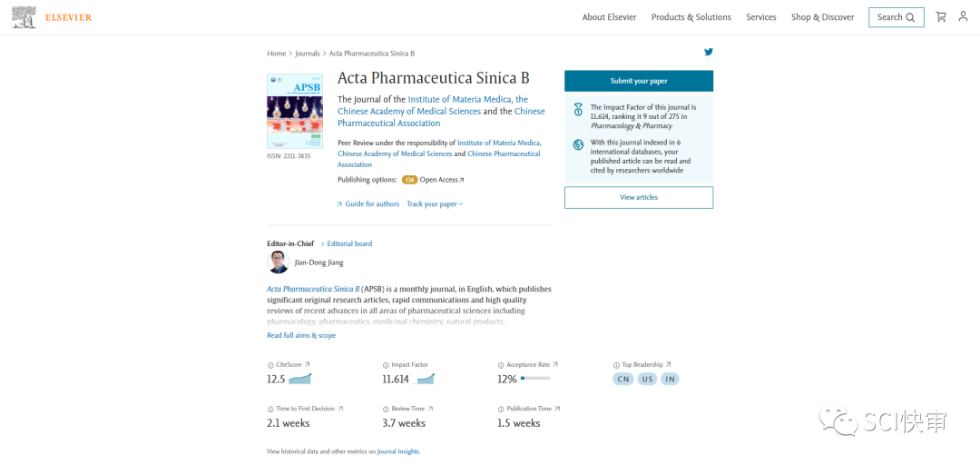
Task: Click the Elsevier tree logo
Action: [x=24, y=17]
